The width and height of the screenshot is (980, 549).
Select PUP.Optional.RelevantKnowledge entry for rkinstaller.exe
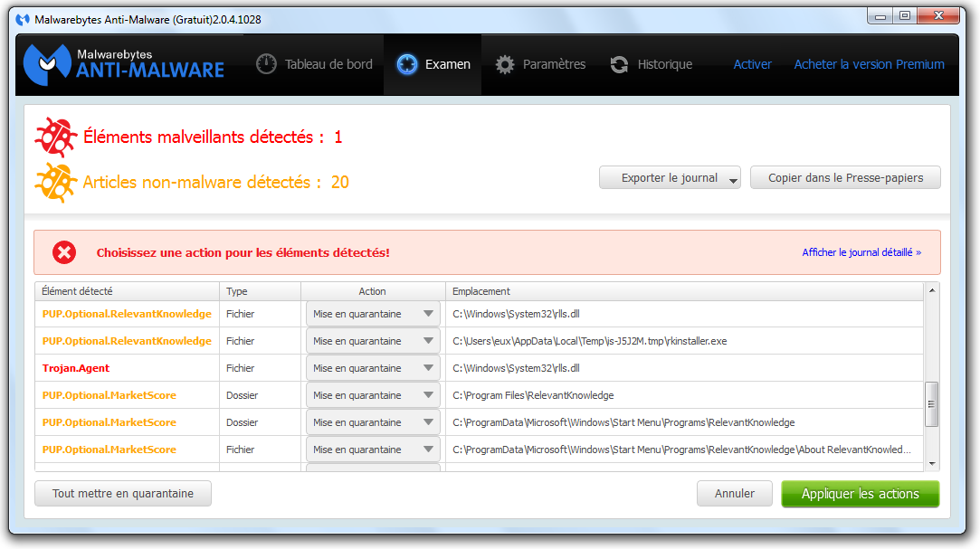pos(127,341)
